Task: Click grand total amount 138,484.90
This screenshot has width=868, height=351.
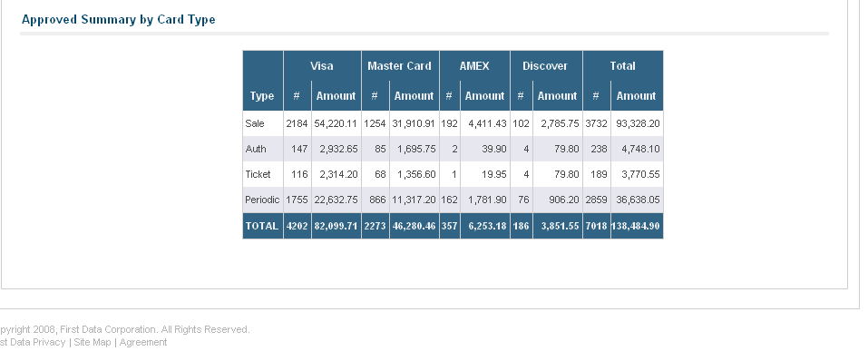Action: 636,226
